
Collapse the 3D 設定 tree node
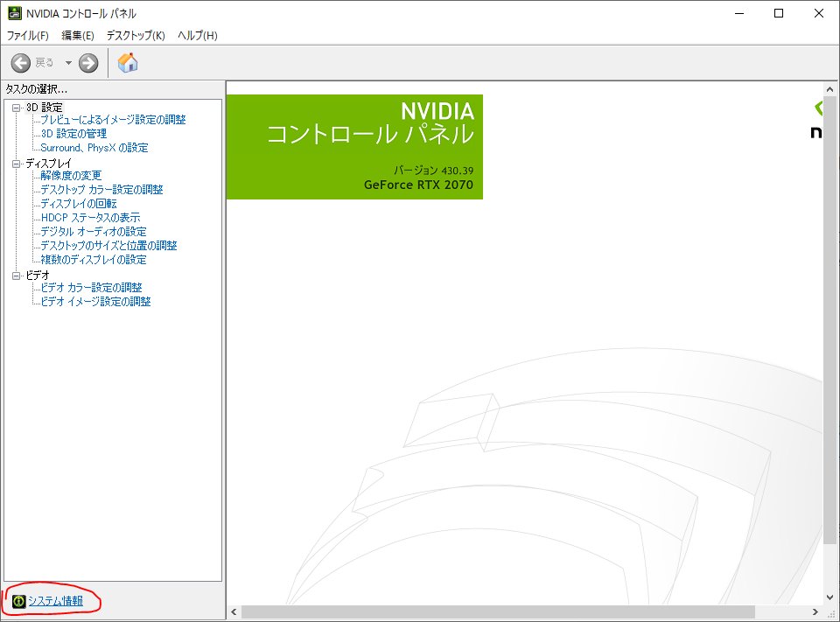click(x=17, y=108)
